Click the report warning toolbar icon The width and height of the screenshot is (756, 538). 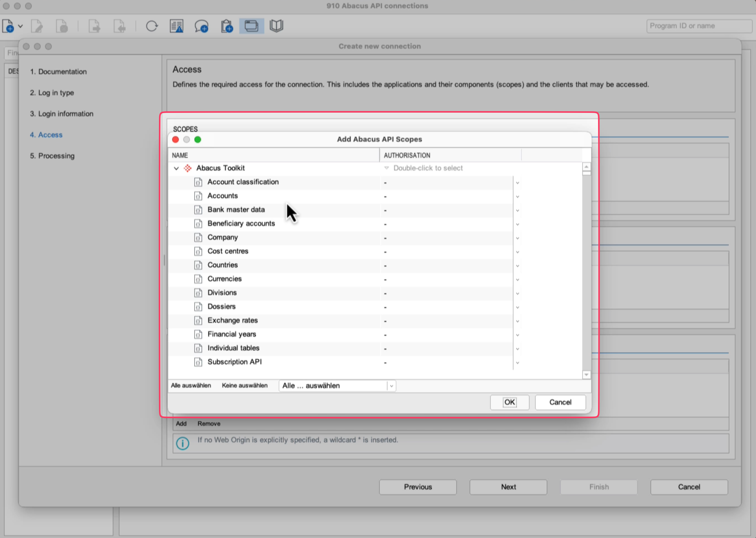pyautogui.click(x=177, y=26)
